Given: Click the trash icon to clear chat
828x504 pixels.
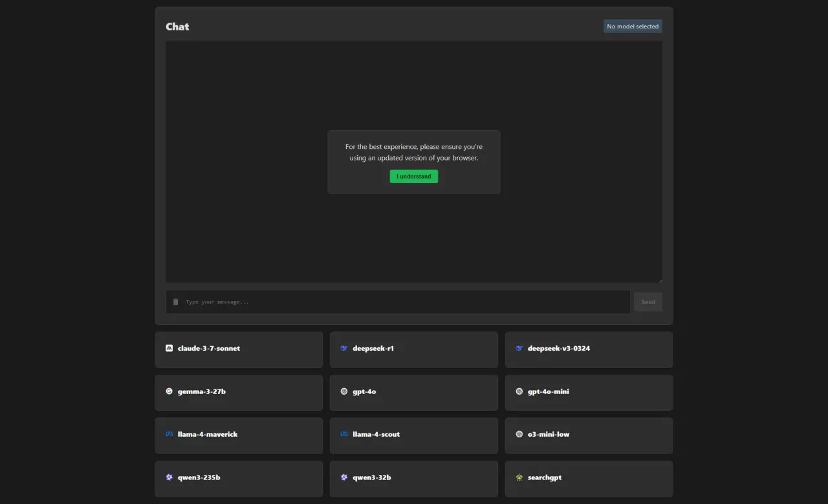Looking at the screenshot, I should [175, 301].
